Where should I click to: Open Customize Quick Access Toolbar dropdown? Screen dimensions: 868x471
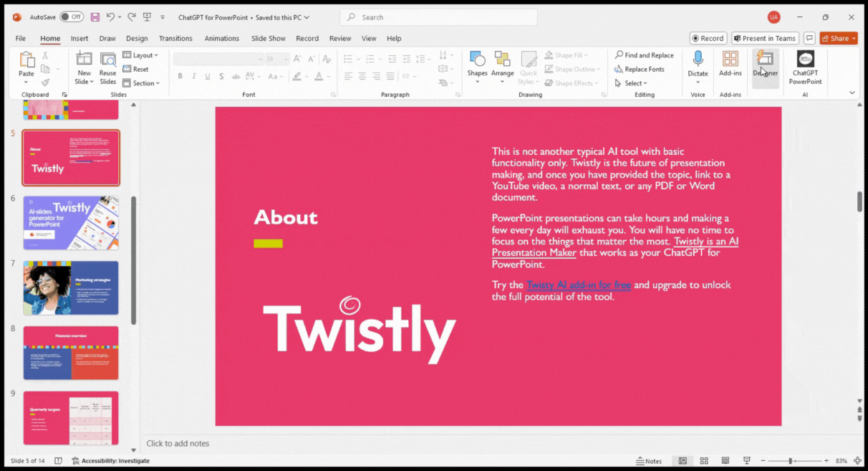click(x=163, y=17)
